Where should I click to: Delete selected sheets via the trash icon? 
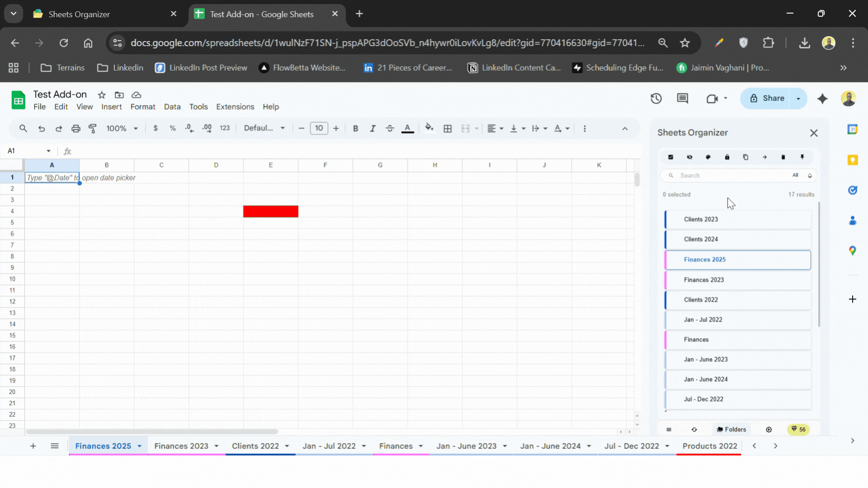[x=783, y=157]
